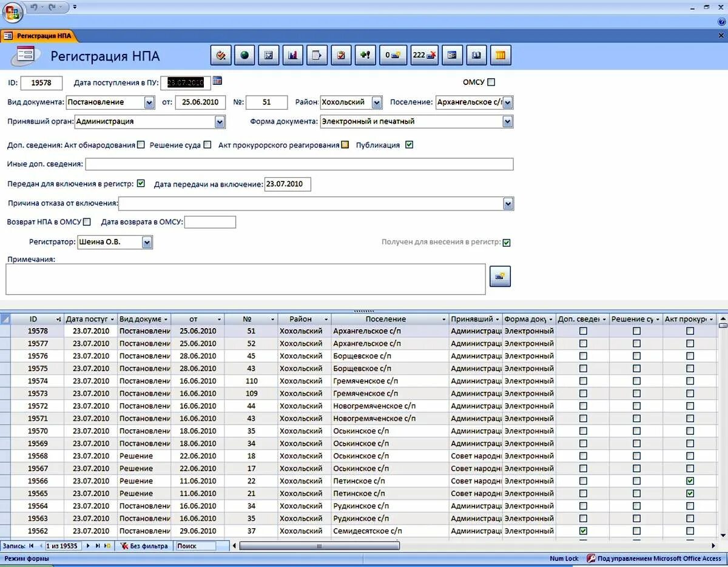Click the Регистрация НПА form header icon
The height and width of the screenshot is (567, 728).
(27, 56)
